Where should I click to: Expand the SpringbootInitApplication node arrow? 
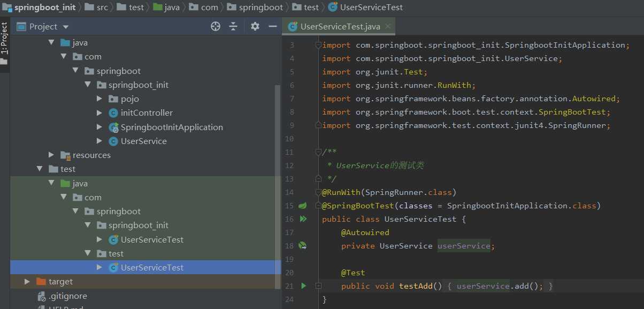click(x=99, y=127)
